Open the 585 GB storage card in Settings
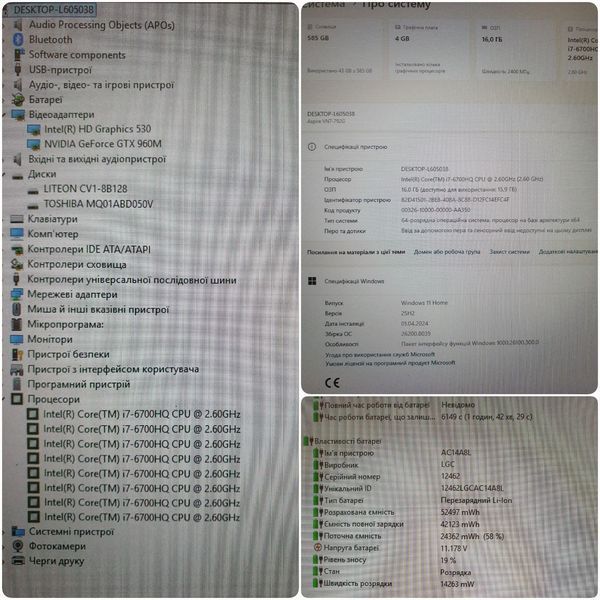 [x=342, y=49]
